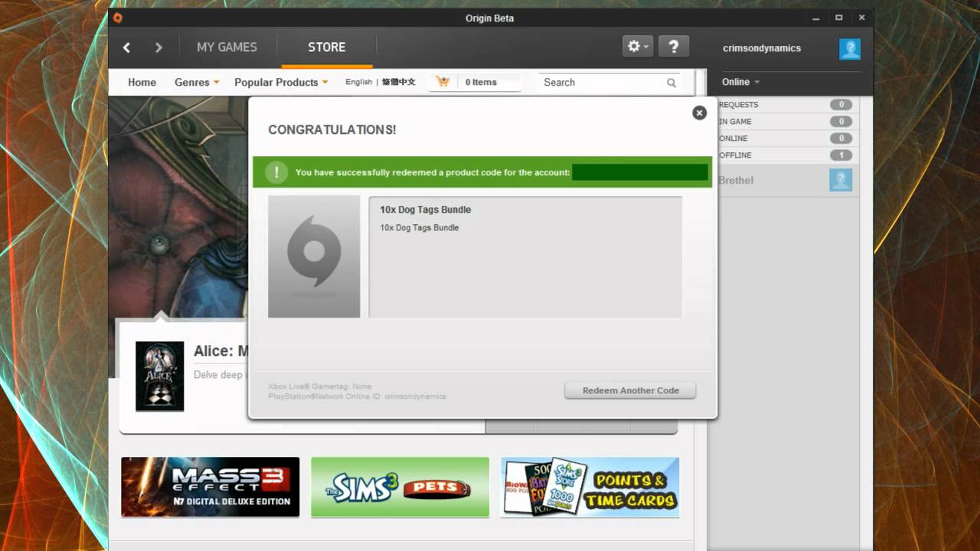Open the Points & Time Cards banner
980x551 pixels.
coord(590,487)
